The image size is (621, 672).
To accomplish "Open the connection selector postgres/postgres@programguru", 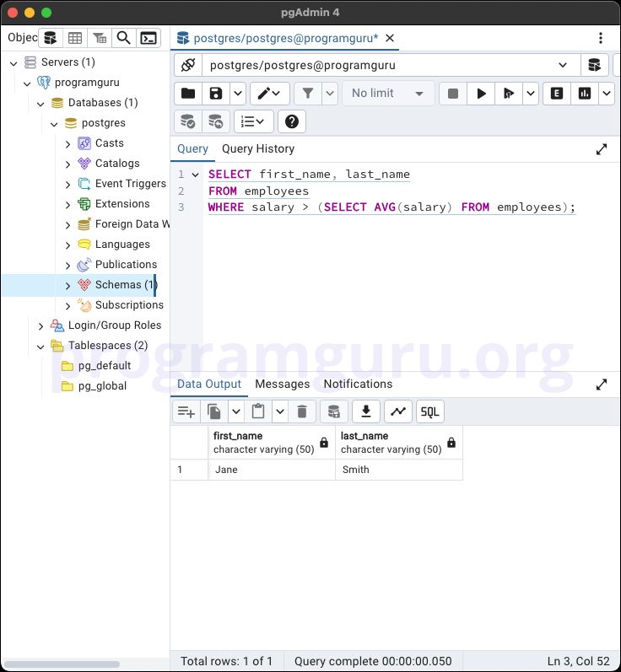I will (391, 65).
